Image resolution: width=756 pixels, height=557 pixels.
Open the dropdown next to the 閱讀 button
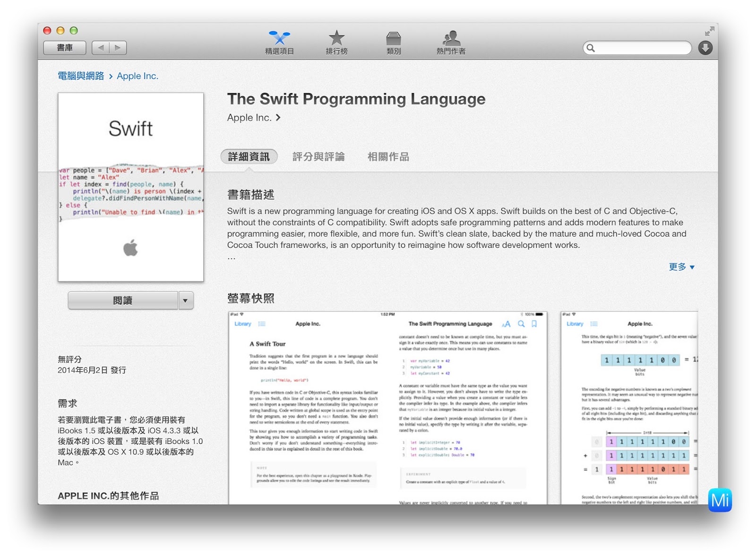[186, 300]
